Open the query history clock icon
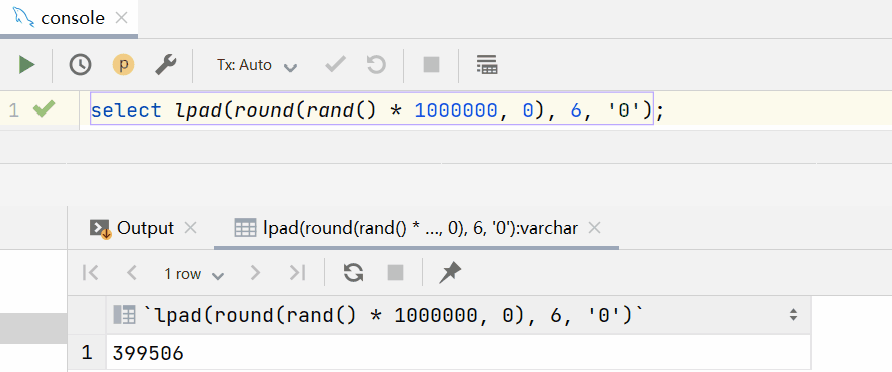Image resolution: width=892 pixels, height=372 pixels. 80,65
